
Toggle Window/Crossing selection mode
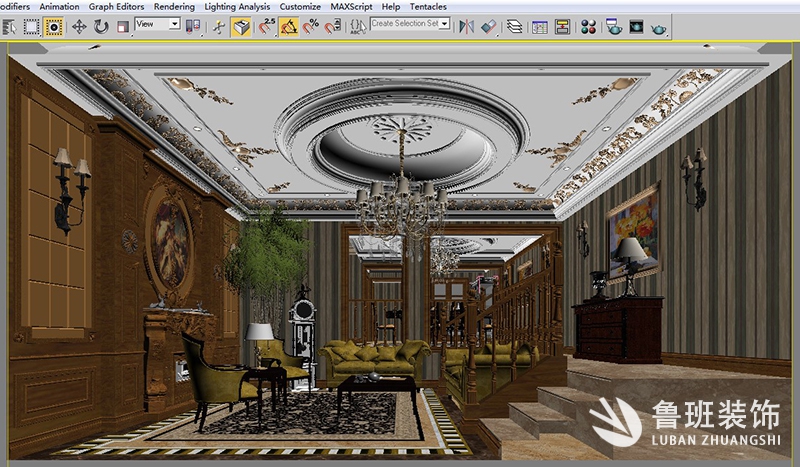pos(53,27)
